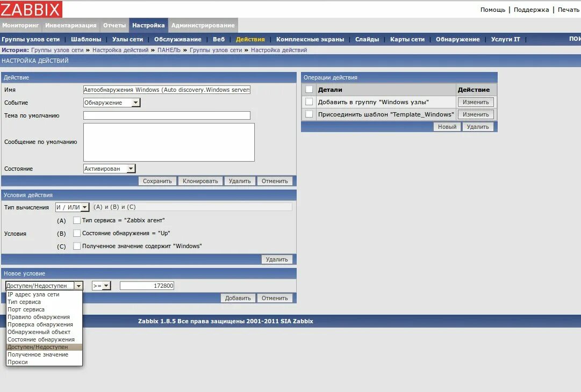This screenshot has height=392, width=581.
Task: Click Отменить in Новое условие panel
Action: [275, 298]
